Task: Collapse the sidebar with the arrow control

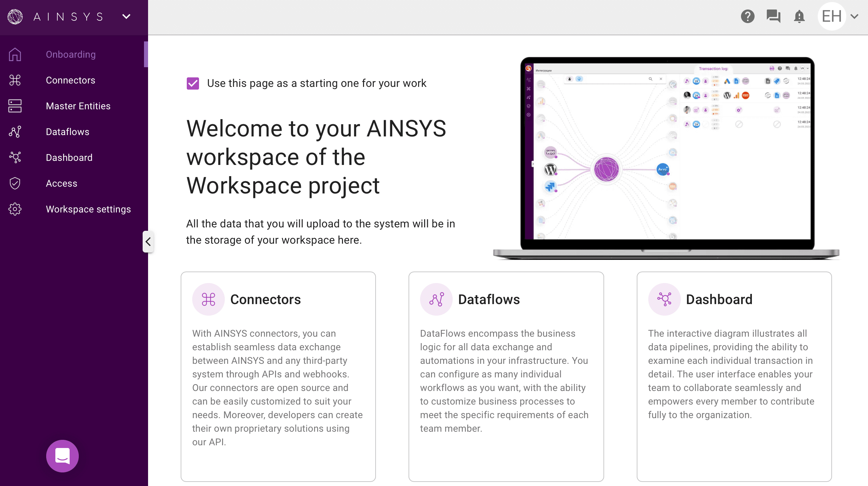Action: [148, 242]
